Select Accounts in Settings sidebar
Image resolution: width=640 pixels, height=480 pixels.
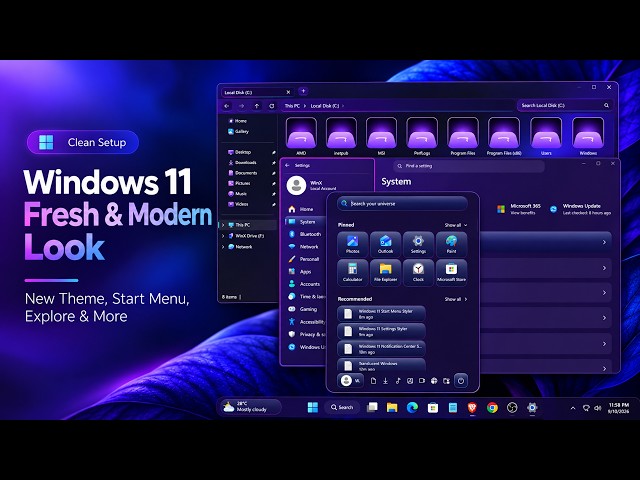(x=306, y=284)
